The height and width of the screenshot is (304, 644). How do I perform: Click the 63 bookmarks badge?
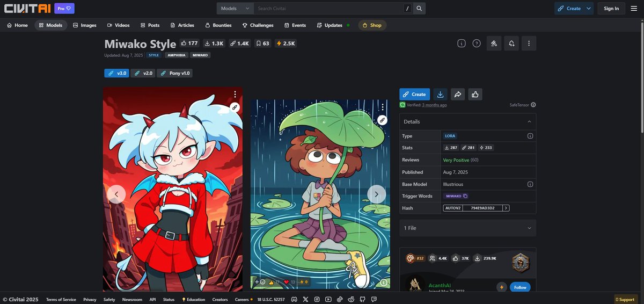click(263, 43)
